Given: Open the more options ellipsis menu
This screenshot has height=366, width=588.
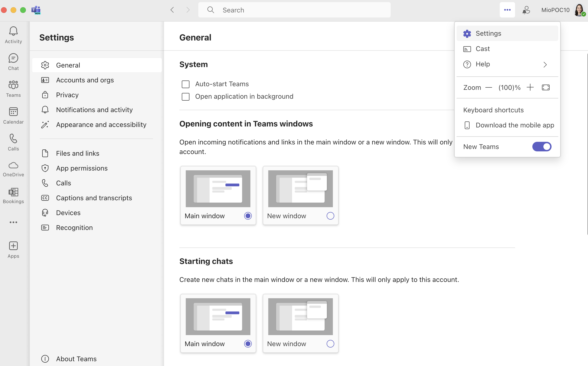Looking at the screenshot, I should click(507, 10).
